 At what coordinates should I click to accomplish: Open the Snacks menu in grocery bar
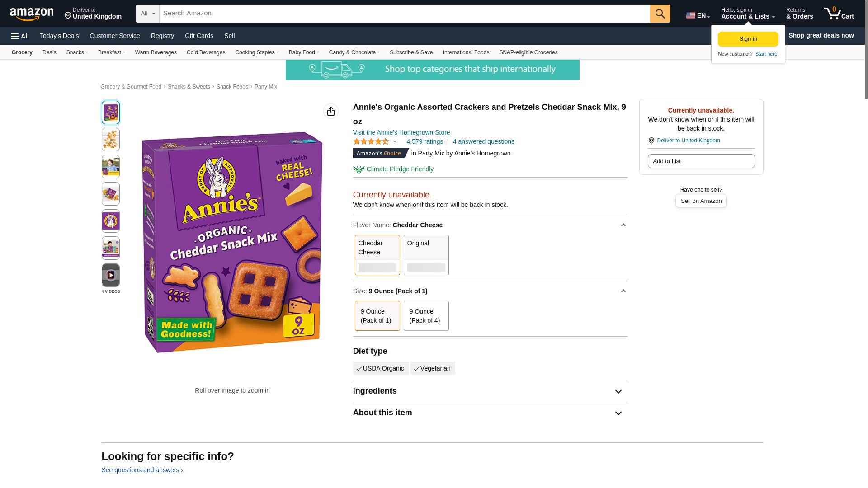[77, 52]
